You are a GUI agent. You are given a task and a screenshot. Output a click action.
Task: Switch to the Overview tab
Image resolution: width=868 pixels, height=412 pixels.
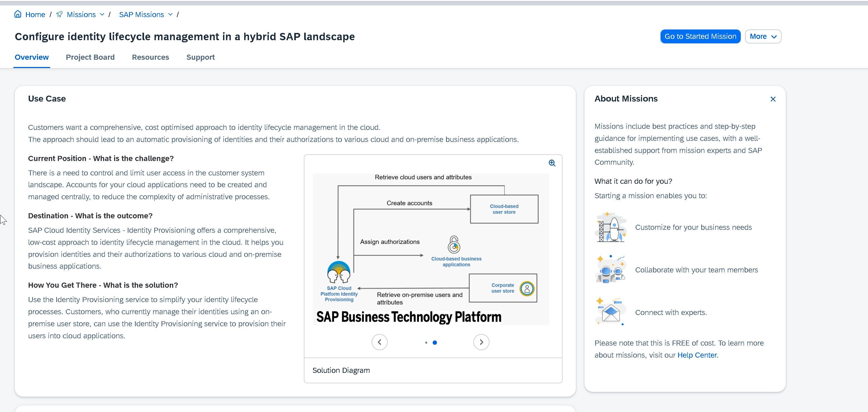[32, 57]
